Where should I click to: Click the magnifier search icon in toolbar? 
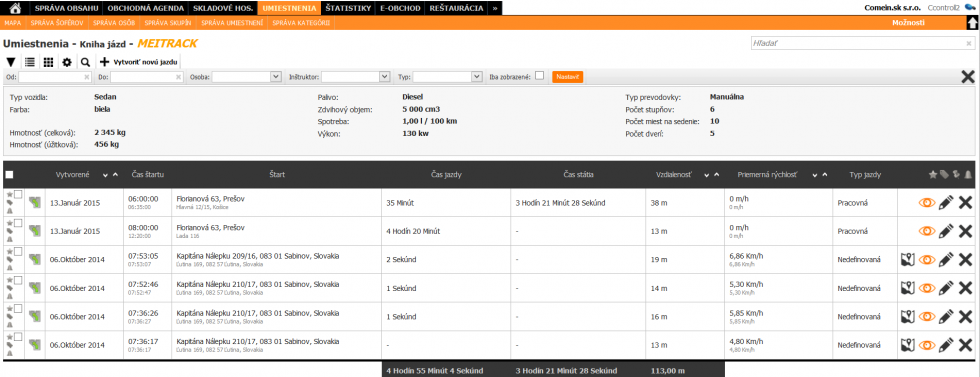pyautogui.click(x=85, y=62)
